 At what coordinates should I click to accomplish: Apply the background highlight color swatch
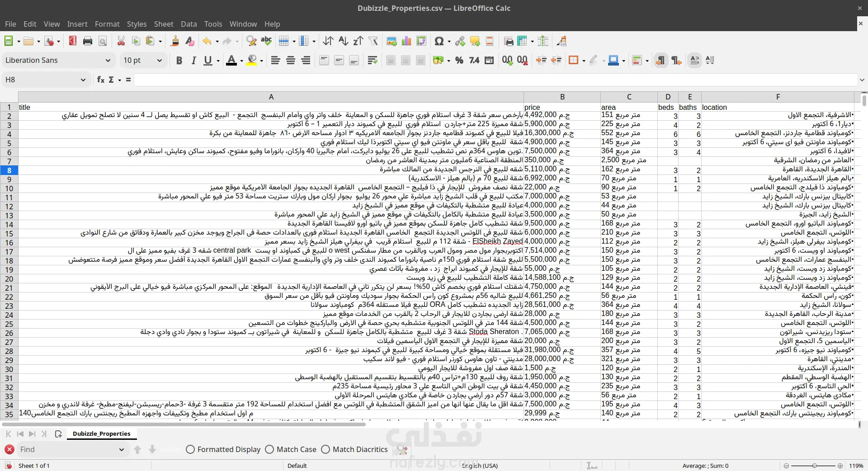251,60
